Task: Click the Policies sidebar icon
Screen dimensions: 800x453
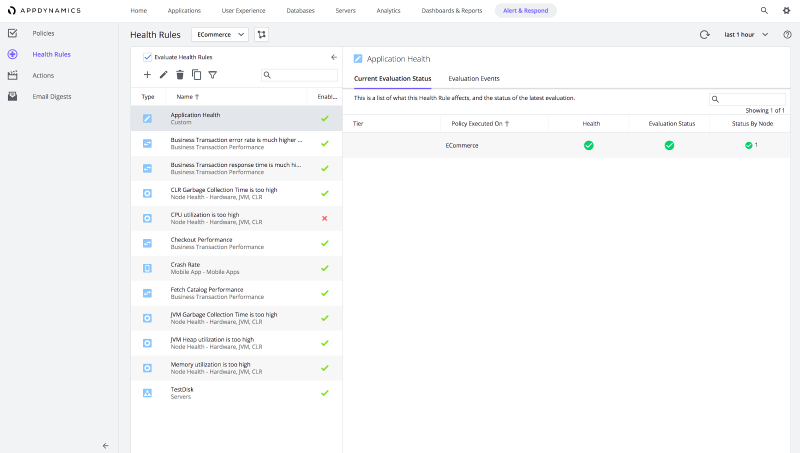Action: 13,33
